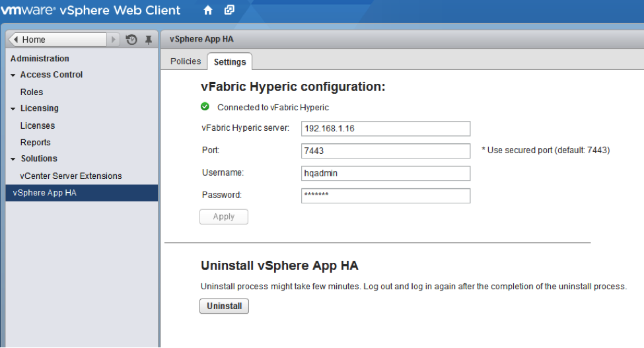644x348 pixels.
Task: Pin the navigator with the pin icon
Action: tap(148, 40)
